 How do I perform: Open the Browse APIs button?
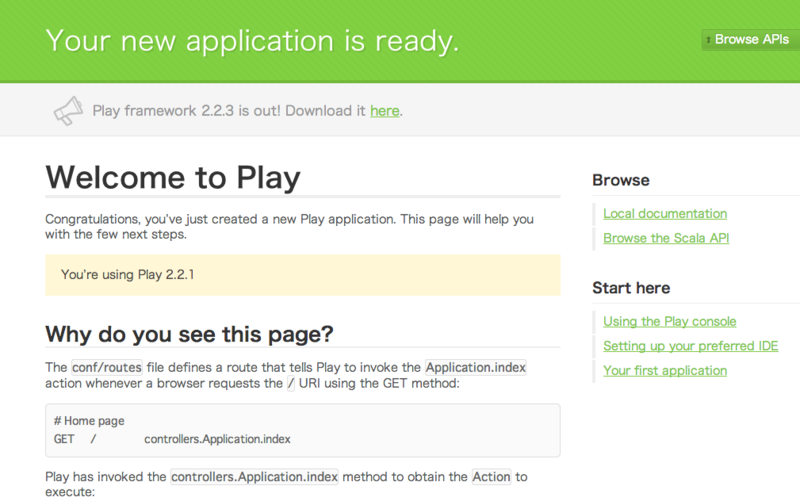pos(751,39)
